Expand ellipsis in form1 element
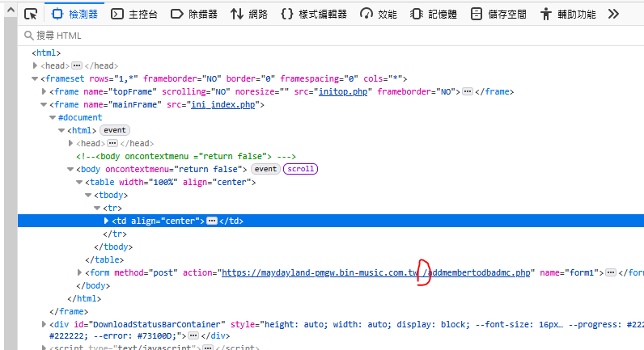Screen dimensions: 644x350 coord(611,272)
